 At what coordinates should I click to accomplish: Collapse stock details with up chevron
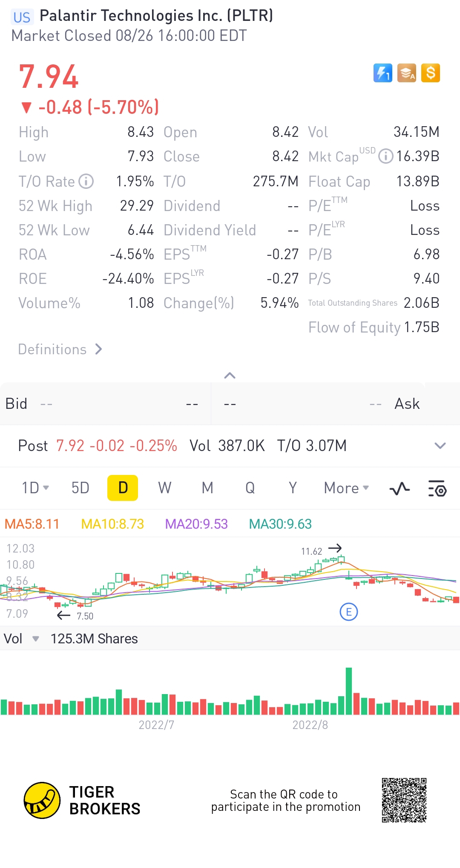tap(230, 376)
